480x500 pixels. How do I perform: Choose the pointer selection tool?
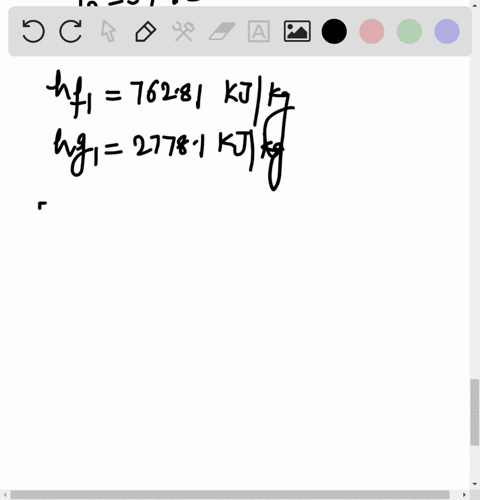108,31
